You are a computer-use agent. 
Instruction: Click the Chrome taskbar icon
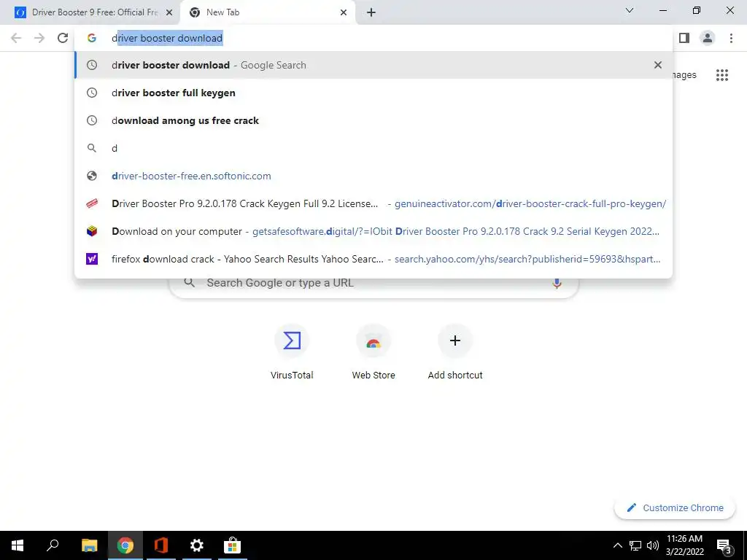[125, 545]
